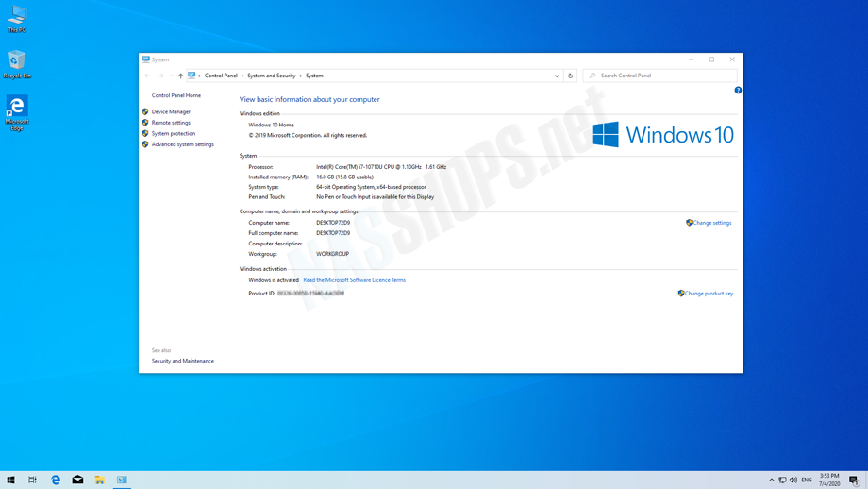Open network status tray icon
Viewport: 868px width, 489px height.
pos(782,480)
